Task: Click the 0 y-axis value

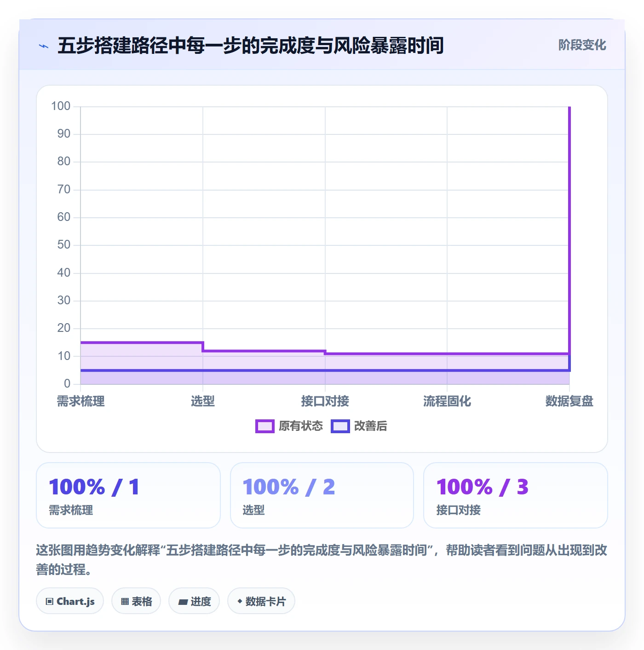Action: [x=67, y=383]
